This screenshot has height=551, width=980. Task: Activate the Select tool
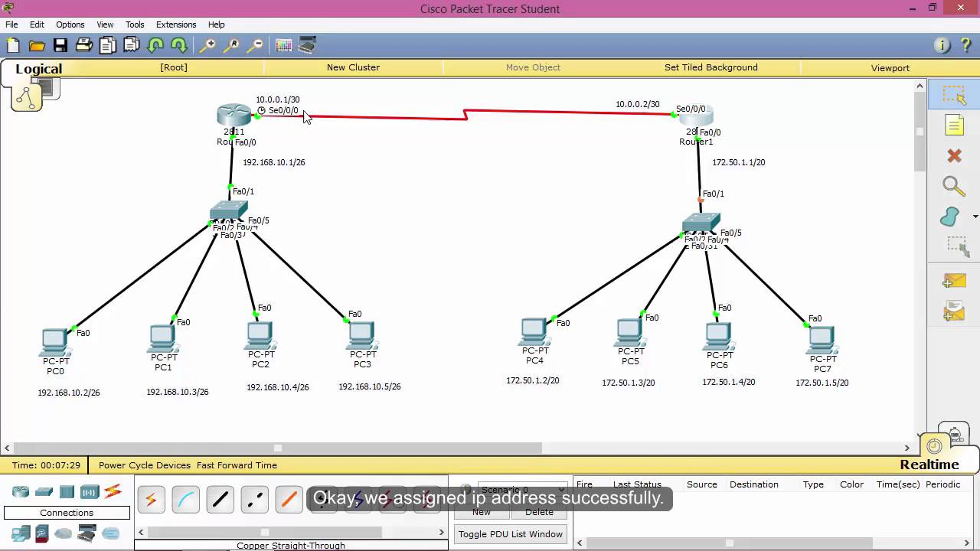click(x=954, y=95)
